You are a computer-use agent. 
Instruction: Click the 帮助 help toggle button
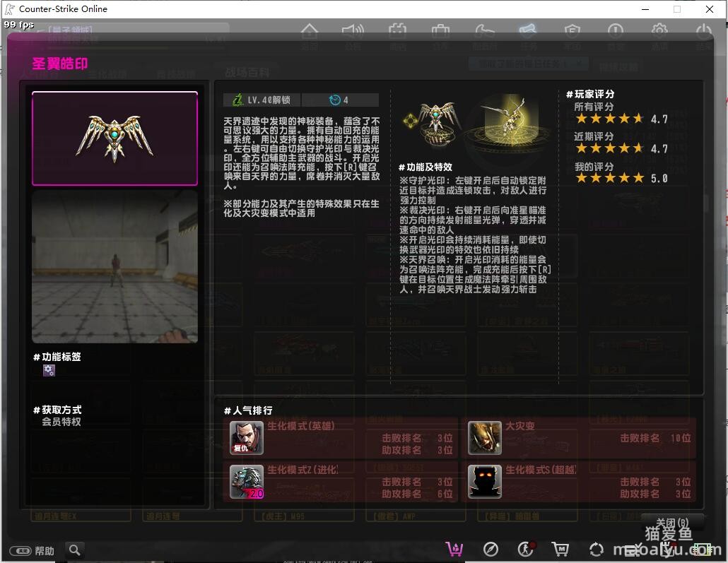(32, 551)
